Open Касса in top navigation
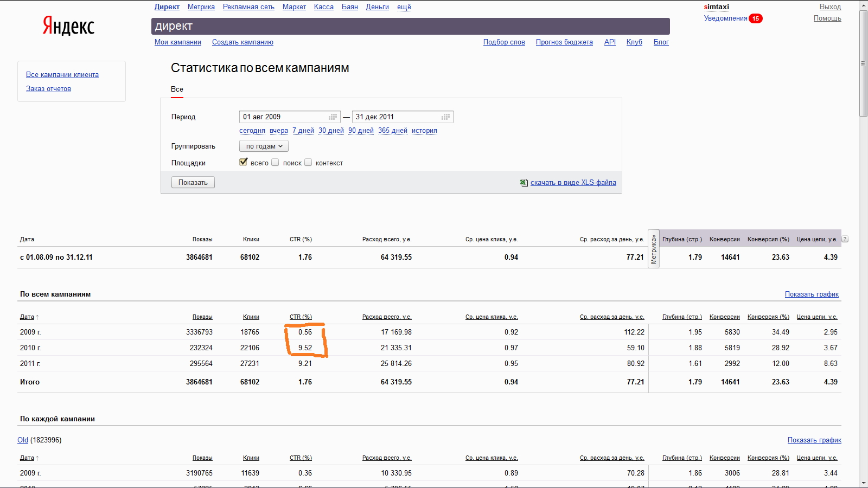868x488 pixels. coord(324,7)
